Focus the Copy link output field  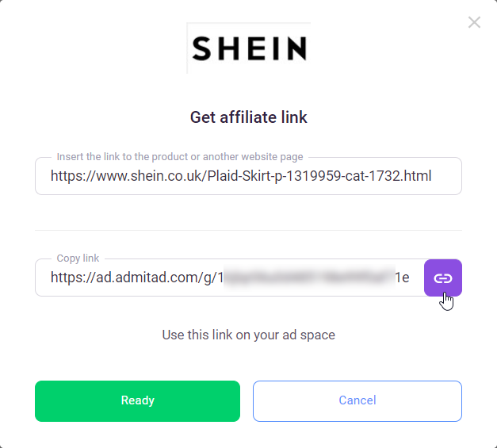(230, 278)
